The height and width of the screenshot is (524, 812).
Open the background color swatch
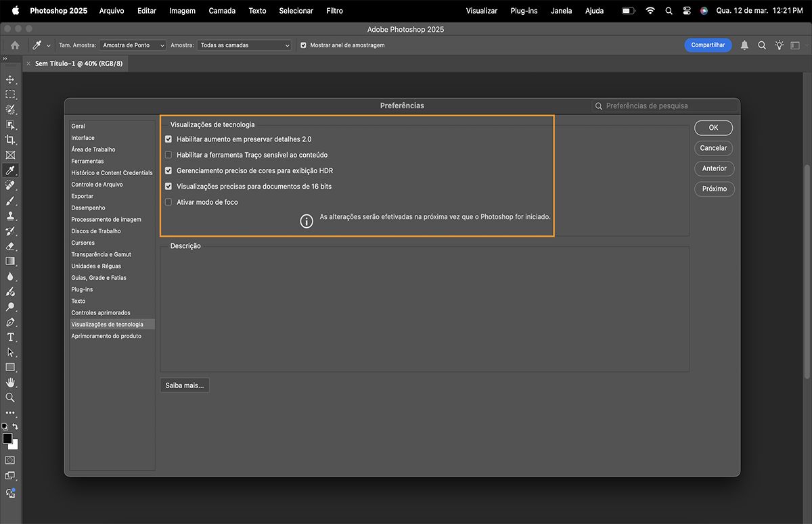14,445
